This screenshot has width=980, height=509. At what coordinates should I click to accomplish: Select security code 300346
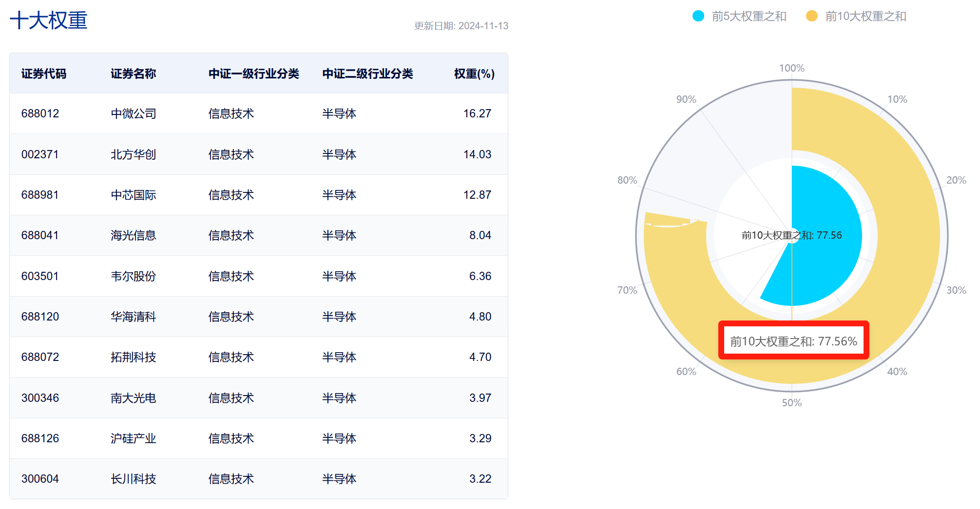coord(40,398)
